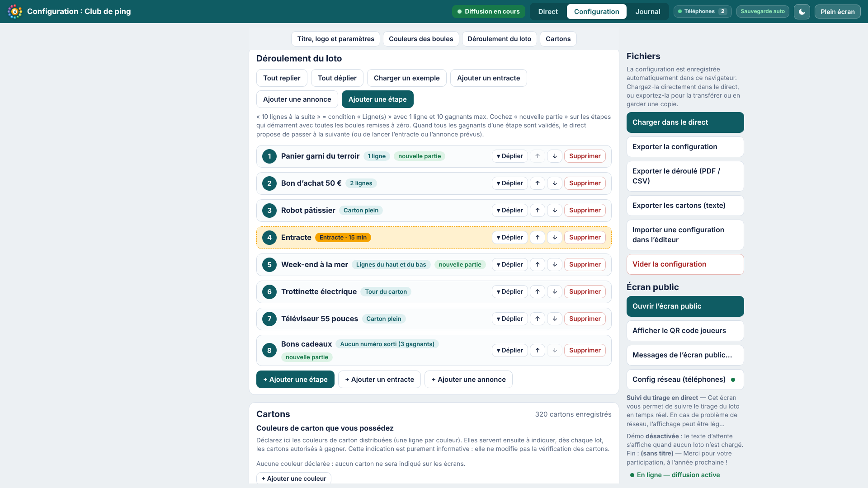Click Charger un exemple
868x488 pixels.
tap(406, 78)
